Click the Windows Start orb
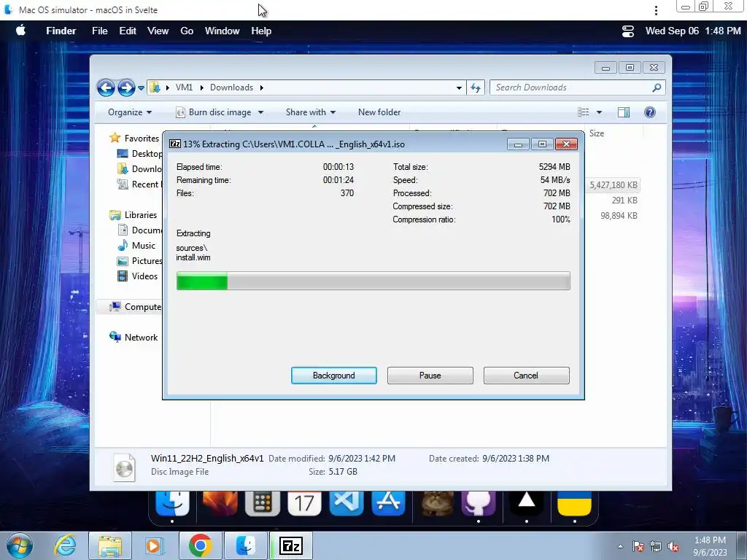Image resolution: width=747 pixels, height=560 pixels. pyautogui.click(x=20, y=545)
